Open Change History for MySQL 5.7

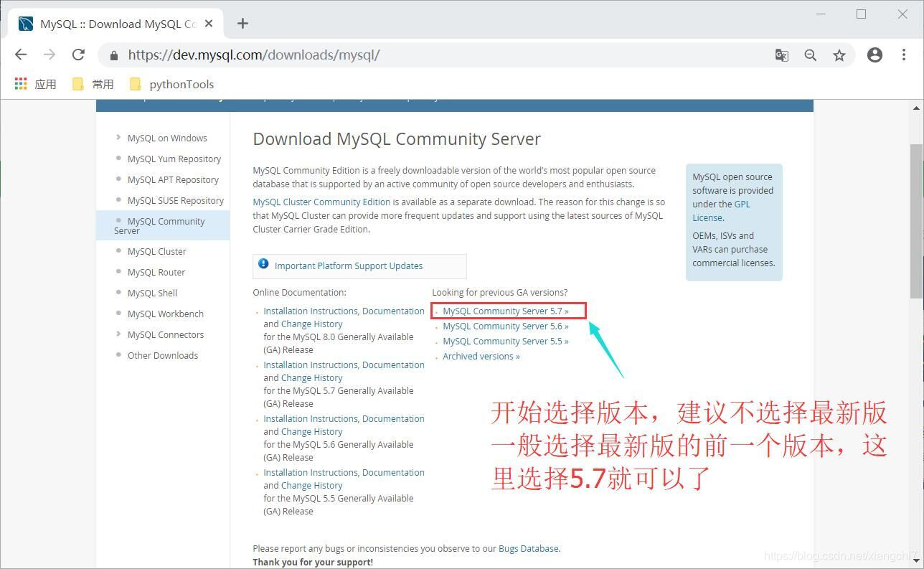pyautogui.click(x=311, y=377)
